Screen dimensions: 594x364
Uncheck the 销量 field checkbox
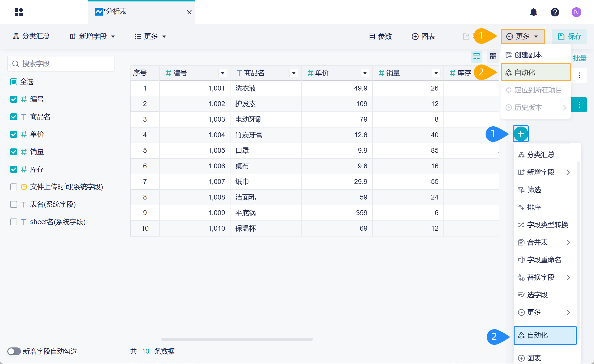pyautogui.click(x=14, y=152)
